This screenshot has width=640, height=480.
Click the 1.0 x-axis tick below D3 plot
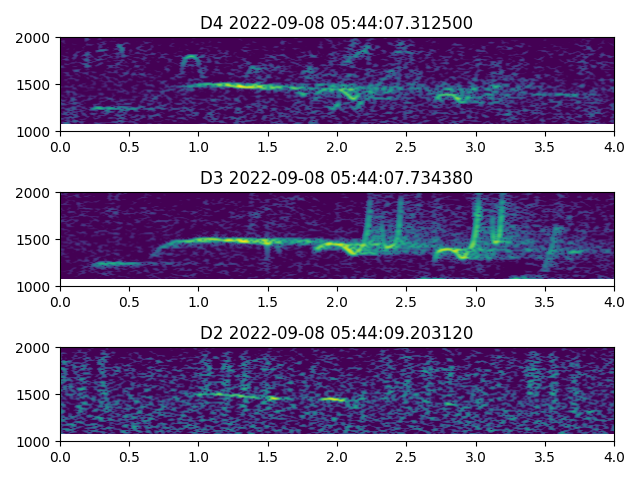point(198,302)
